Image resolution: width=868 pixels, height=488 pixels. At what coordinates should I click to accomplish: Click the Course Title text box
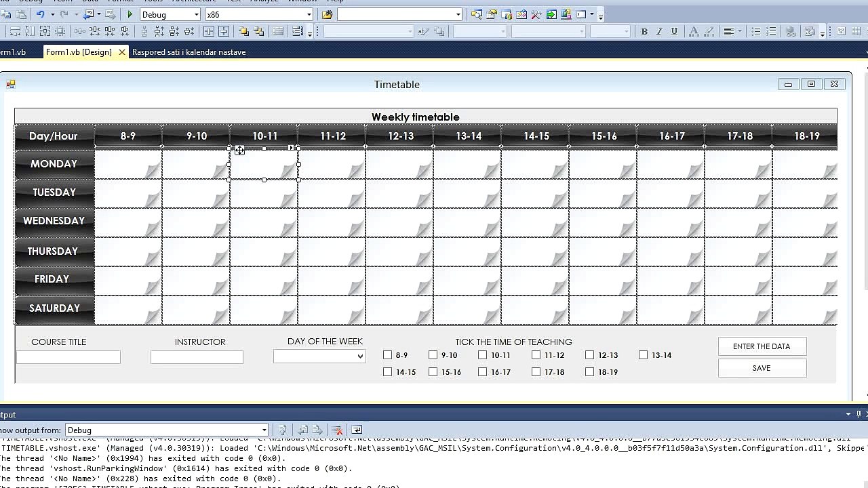[68, 357]
